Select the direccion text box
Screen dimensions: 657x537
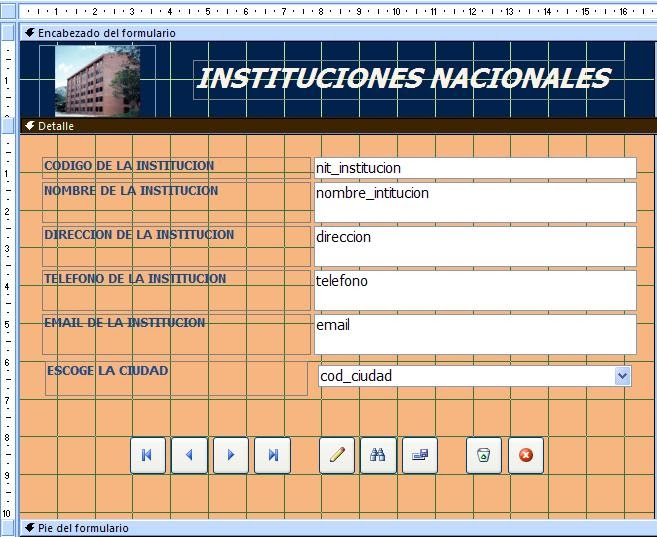click(475, 246)
